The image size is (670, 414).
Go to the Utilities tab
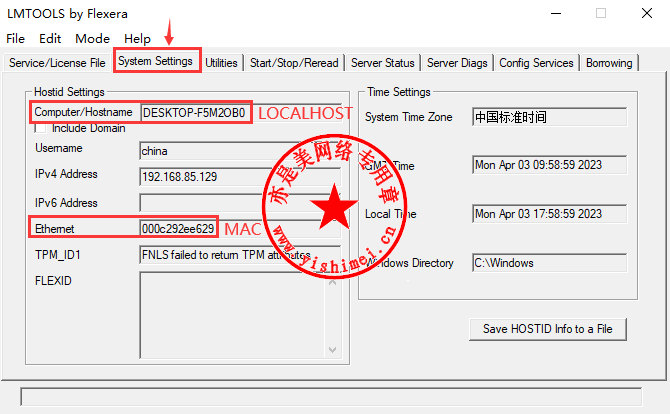click(x=221, y=63)
